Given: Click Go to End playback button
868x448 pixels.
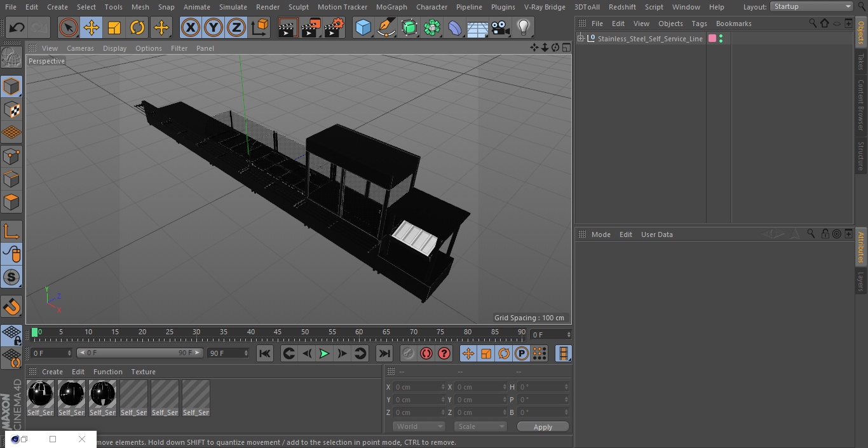Looking at the screenshot, I should click(x=384, y=353).
